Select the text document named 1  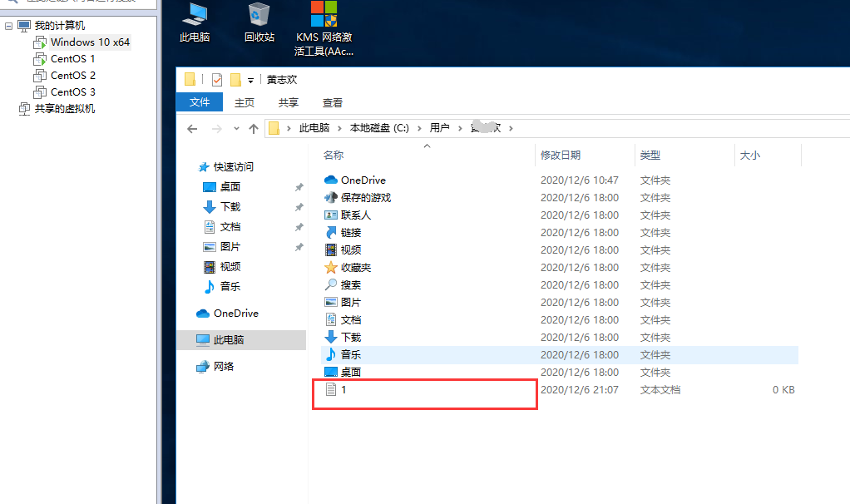pos(343,390)
